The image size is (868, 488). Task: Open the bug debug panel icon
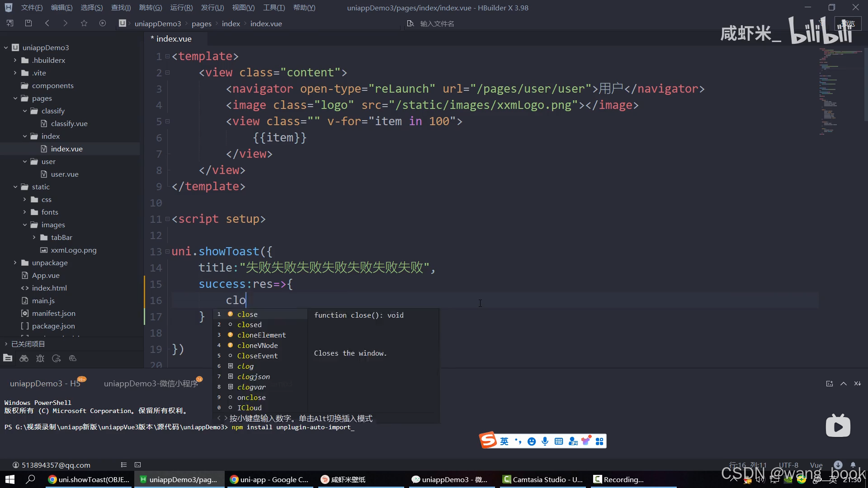[40, 358]
